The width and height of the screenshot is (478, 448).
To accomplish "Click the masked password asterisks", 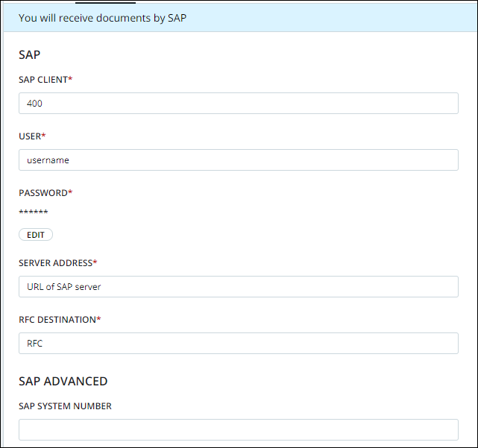I will click(34, 212).
